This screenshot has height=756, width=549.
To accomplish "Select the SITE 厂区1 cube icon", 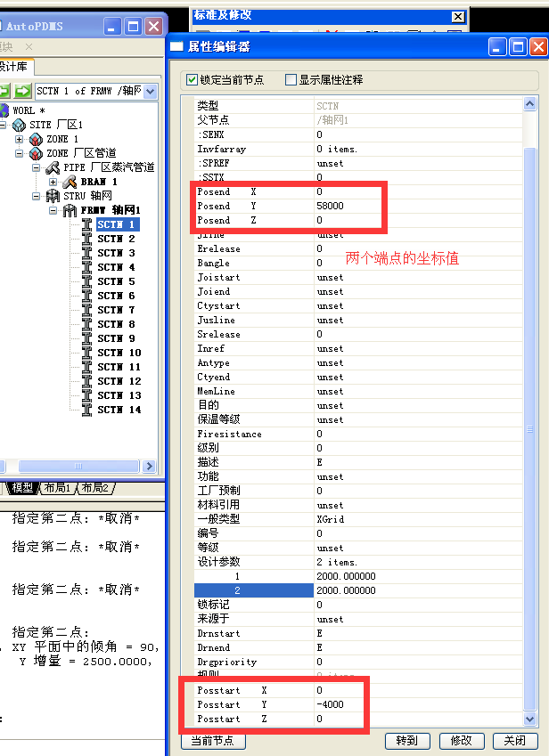I will pos(20,125).
